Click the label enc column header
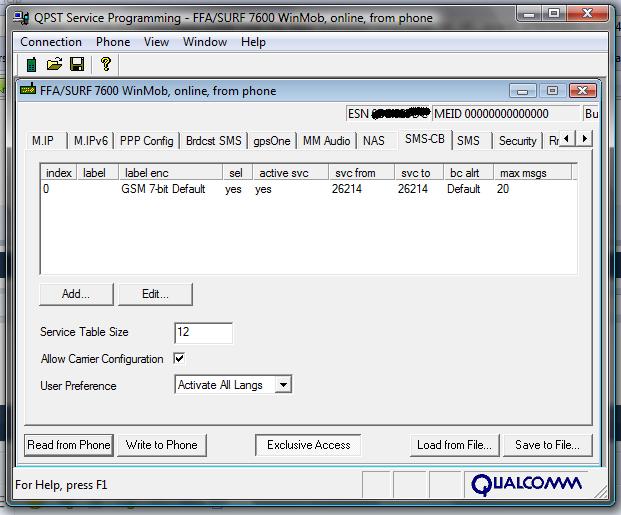621x515 pixels. click(170, 173)
